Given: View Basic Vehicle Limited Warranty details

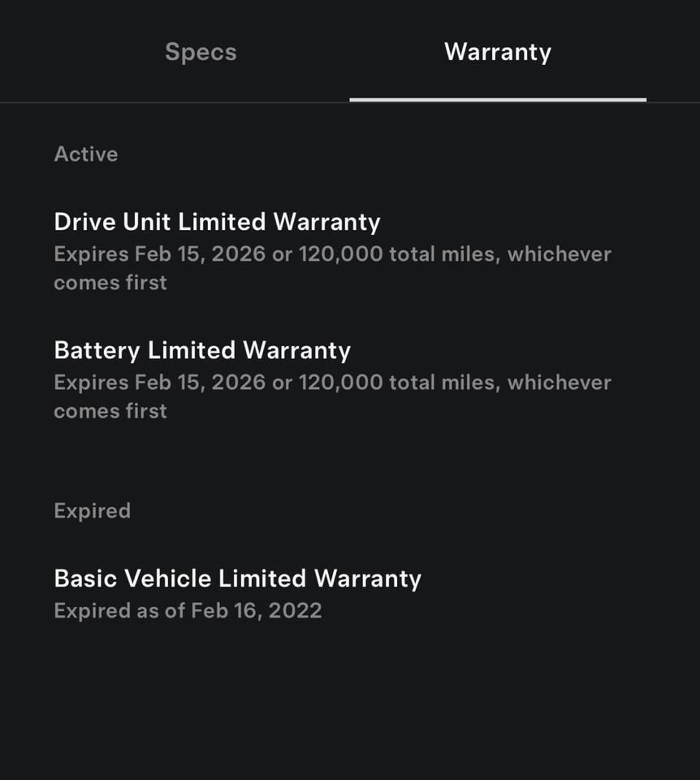Looking at the screenshot, I should pos(237,578).
